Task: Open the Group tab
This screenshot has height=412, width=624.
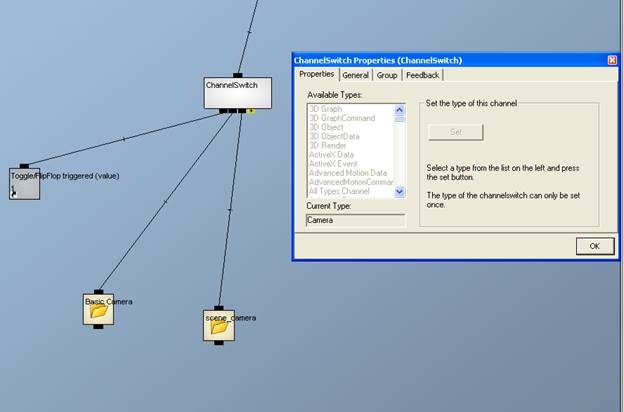Action: pos(387,75)
